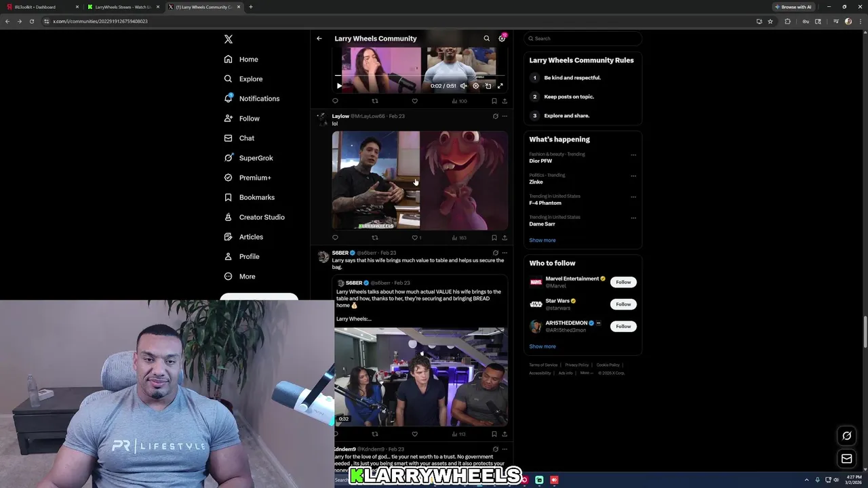Like S6BER's post
This screenshot has height=488, width=868.
(414, 434)
